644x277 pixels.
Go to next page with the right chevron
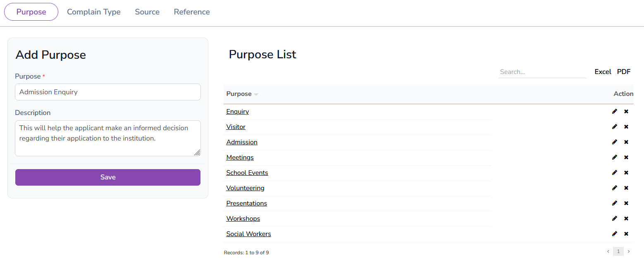pyautogui.click(x=629, y=251)
